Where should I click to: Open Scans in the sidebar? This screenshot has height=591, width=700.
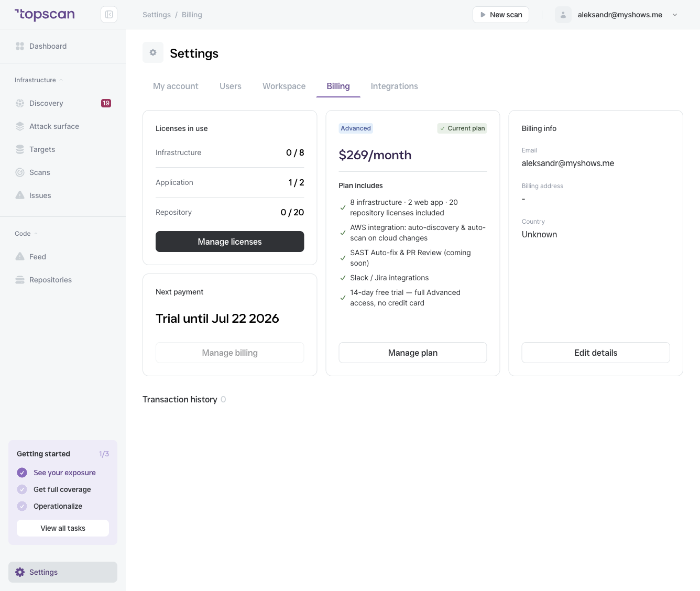(63, 172)
